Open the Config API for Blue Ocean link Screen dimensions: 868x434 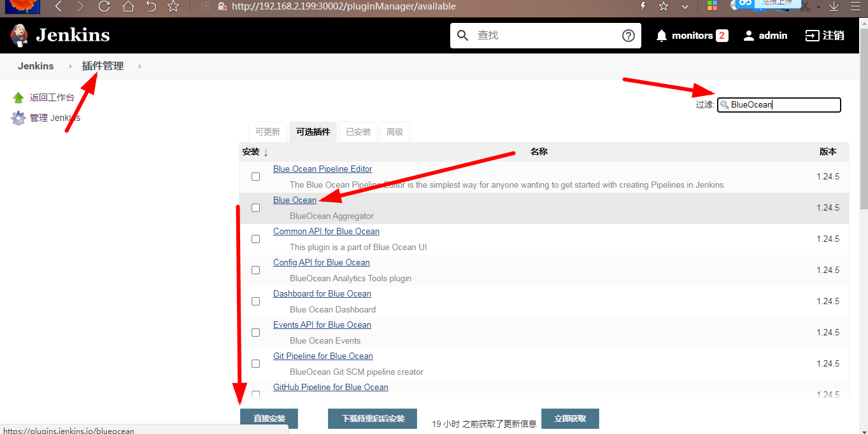click(321, 262)
